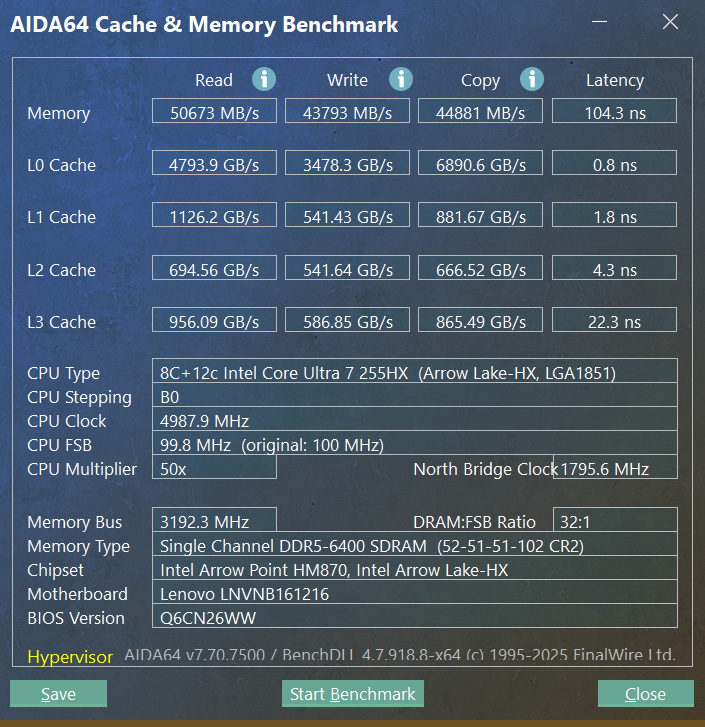The width and height of the screenshot is (705, 727).
Task: Click the L0 Cache Copy value box
Action: click(480, 164)
